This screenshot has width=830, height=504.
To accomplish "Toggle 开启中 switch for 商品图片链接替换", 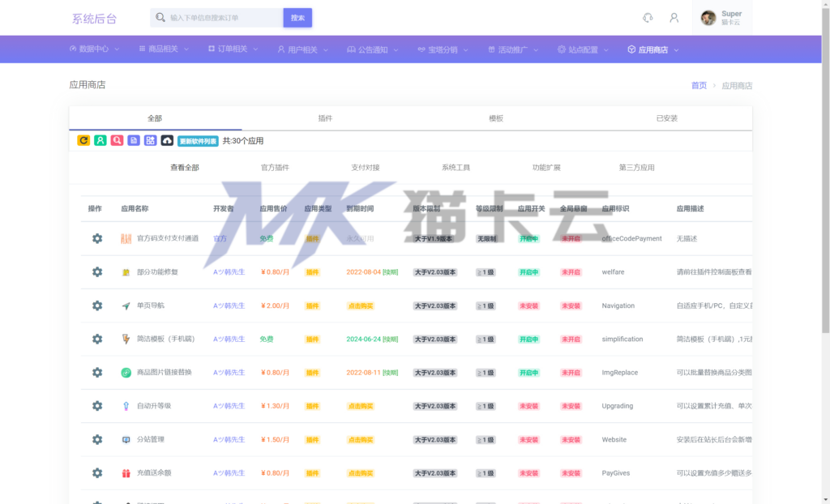I will [528, 373].
